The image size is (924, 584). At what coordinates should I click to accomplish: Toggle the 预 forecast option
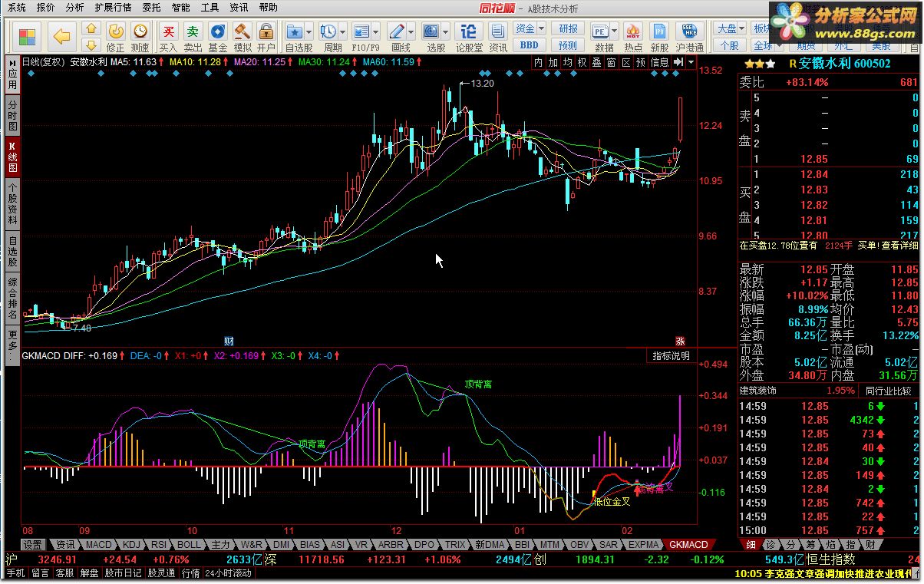point(640,62)
